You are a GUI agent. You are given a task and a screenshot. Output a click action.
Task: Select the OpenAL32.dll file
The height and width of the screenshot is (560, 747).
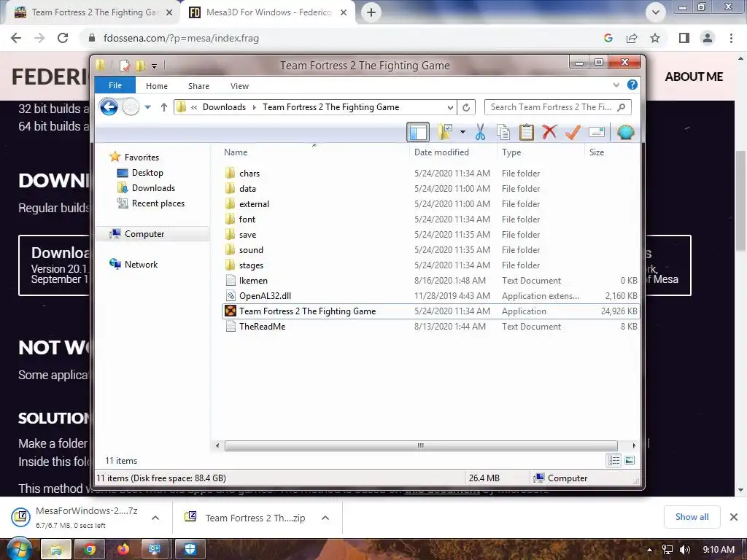click(430, 296)
